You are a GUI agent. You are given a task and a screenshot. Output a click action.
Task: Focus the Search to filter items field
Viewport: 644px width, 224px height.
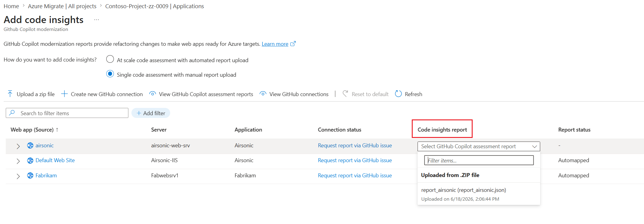[x=67, y=113]
